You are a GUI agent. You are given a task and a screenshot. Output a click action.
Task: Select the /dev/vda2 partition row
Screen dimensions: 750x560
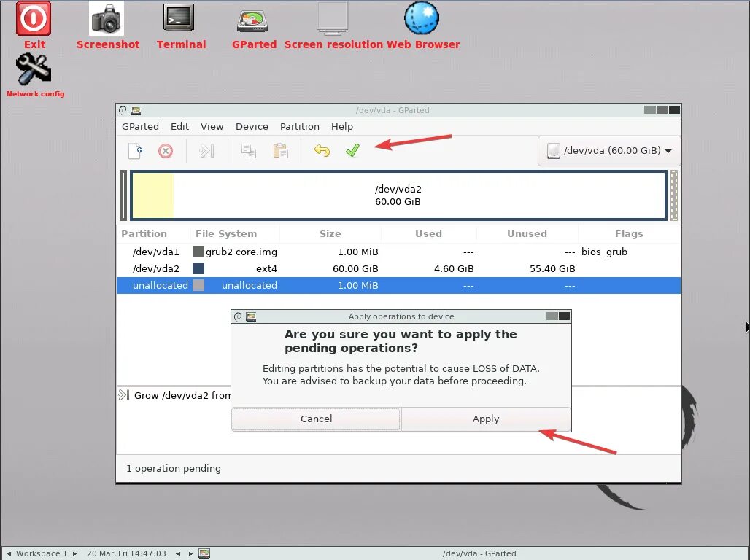(x=398, y=268)
